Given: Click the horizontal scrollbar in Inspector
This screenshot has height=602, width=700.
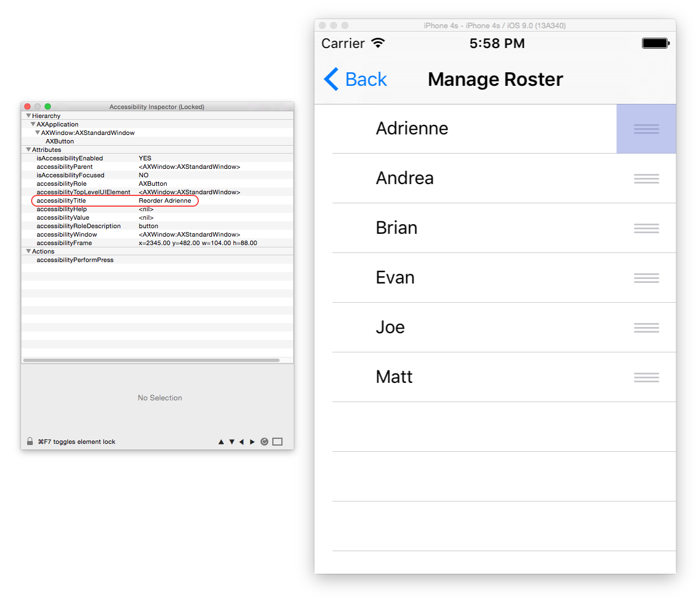Looking at the screenshot, I should click(x=151, y=360).
